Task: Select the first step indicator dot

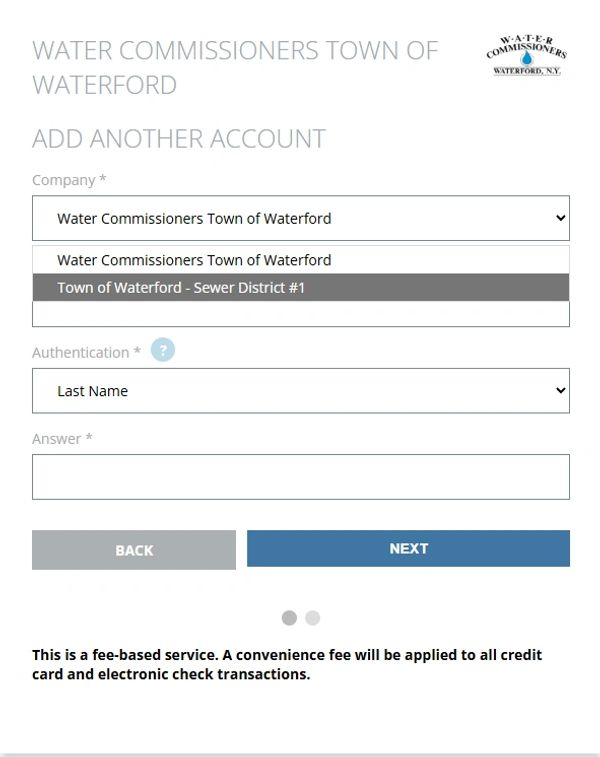Action: [x=289, y=617]
